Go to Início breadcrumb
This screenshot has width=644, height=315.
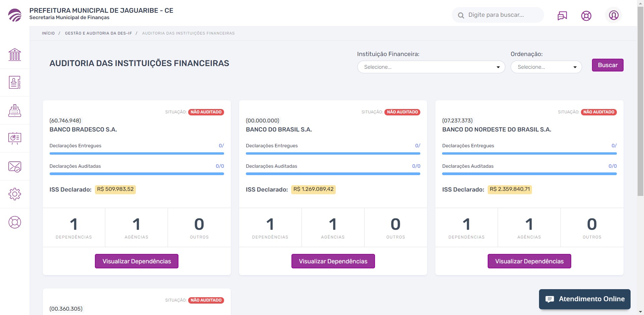point(48,33)
